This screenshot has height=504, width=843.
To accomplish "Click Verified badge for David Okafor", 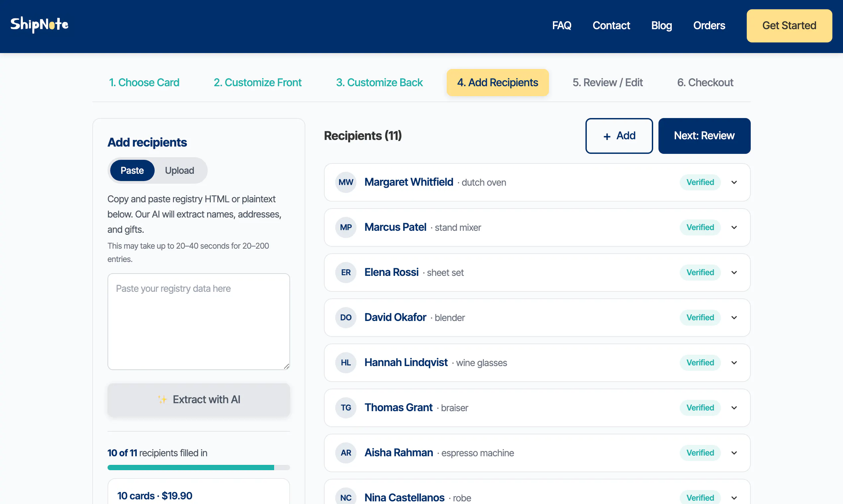I will click(x=700, y=318).
